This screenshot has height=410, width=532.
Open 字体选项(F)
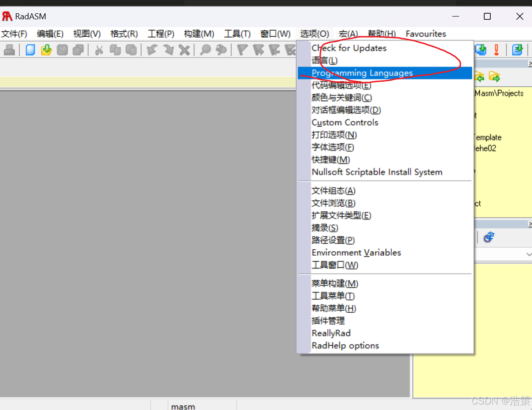[x=385, y=147]
